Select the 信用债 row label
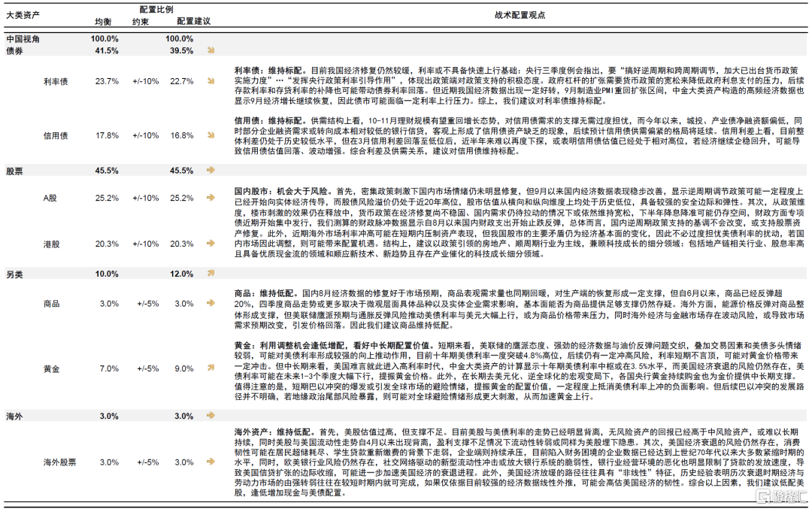This screenshot has width=812, height=509. point(56,135)
